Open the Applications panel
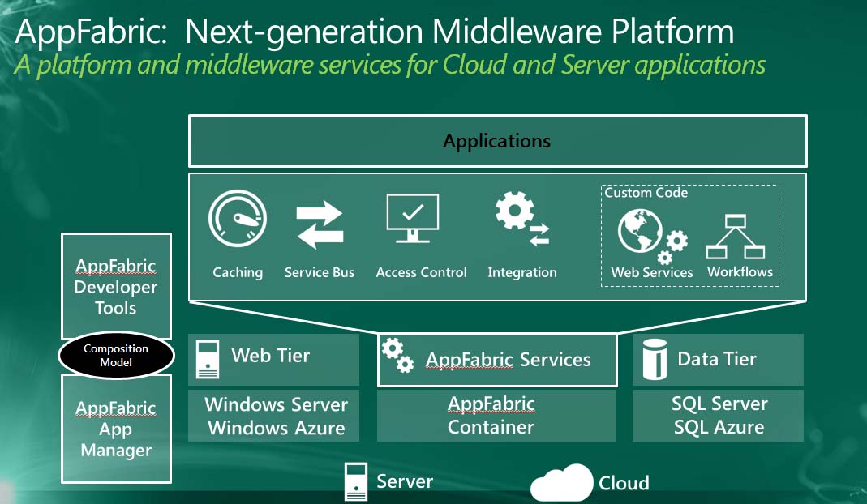This screenshot has height=504, width=867. click(497, 140)
